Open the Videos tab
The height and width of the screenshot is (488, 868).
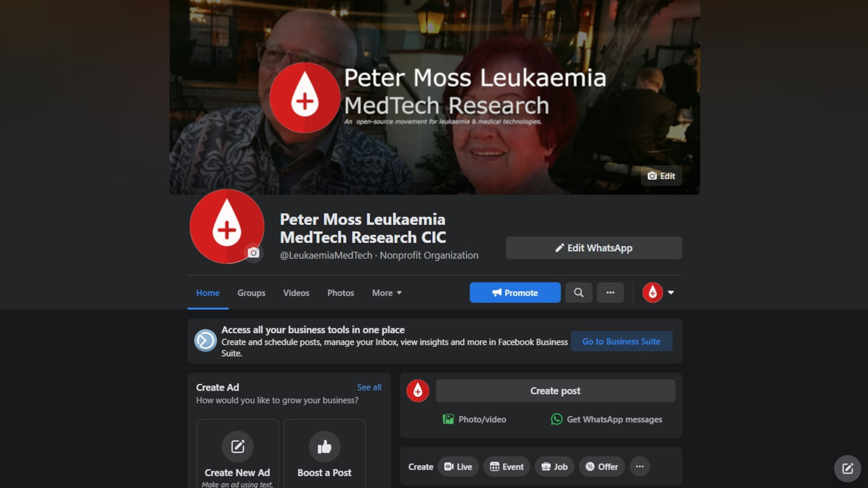tap(296, 293)
